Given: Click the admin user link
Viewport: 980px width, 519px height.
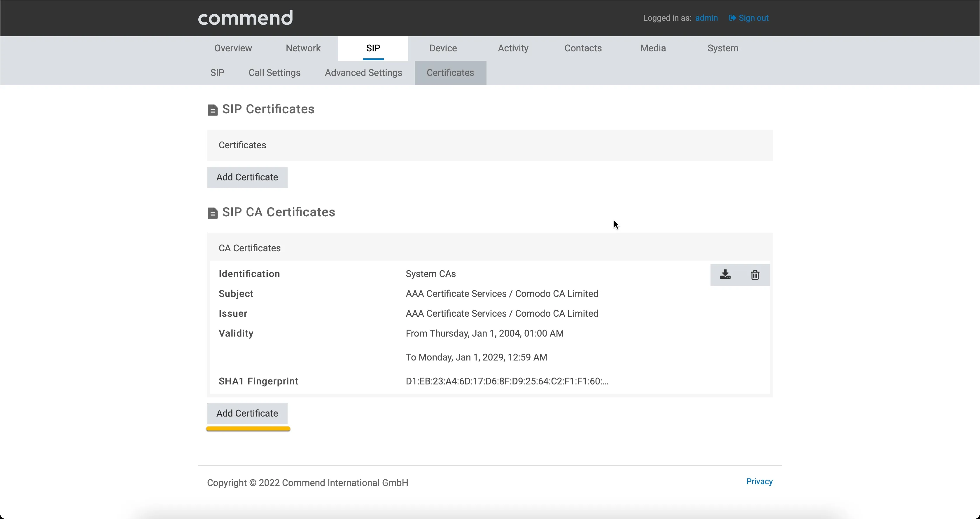Looking at the screenshot, I should [x=706, y=18].
